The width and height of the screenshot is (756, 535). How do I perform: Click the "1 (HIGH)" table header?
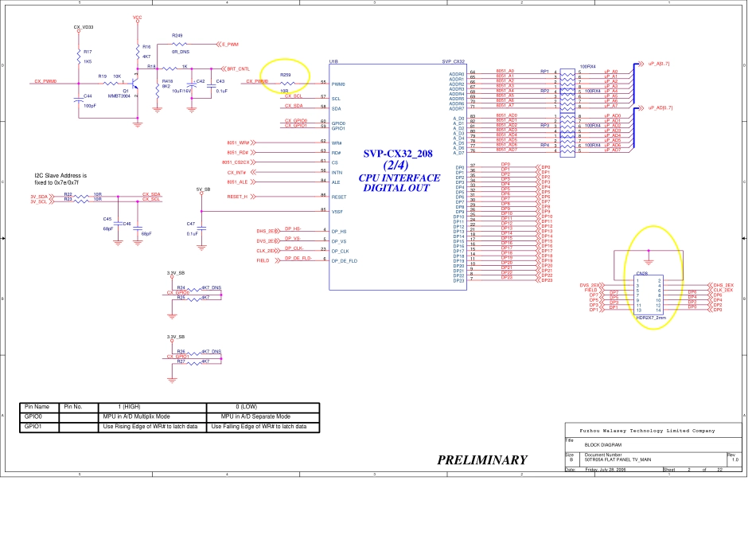tap(129, 407)
